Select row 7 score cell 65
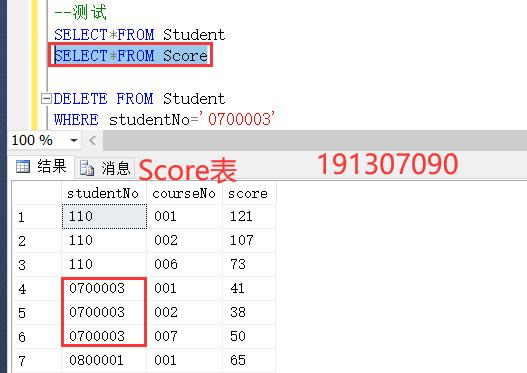The width and height of the screenshot is (527, 373). click(249, 361)
